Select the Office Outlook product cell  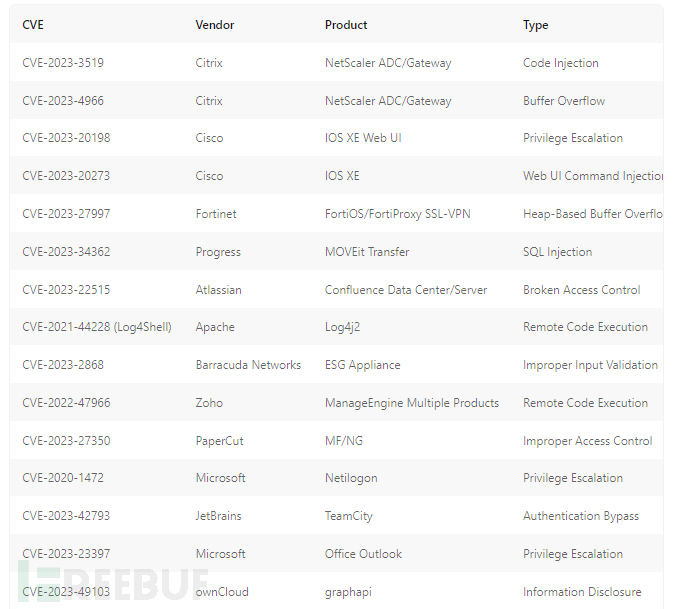point(363,554)
